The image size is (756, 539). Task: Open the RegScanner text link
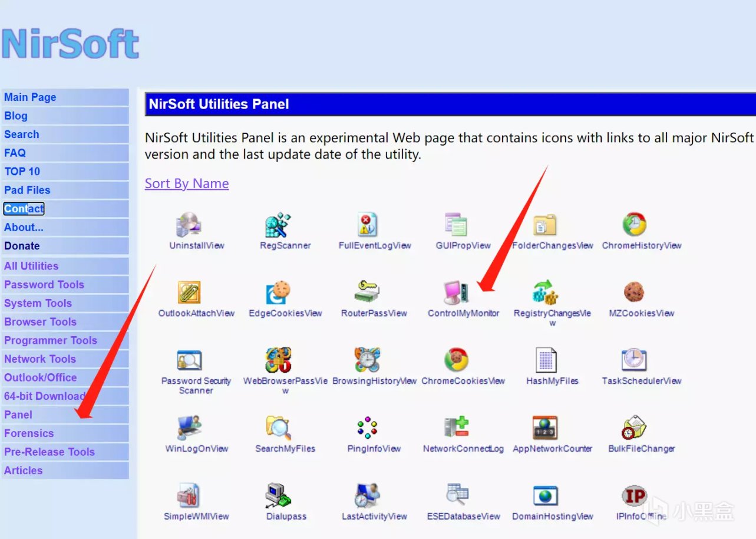285,245
